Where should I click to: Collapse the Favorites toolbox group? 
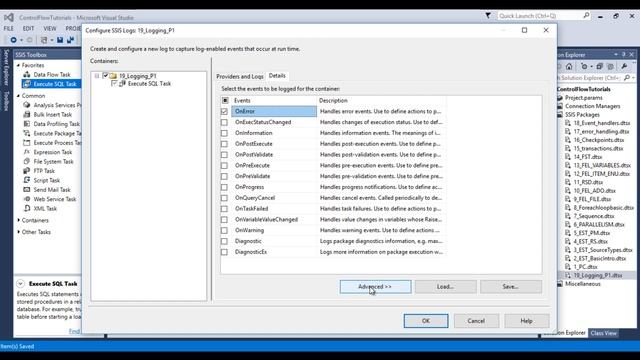[x=18, y=65]
